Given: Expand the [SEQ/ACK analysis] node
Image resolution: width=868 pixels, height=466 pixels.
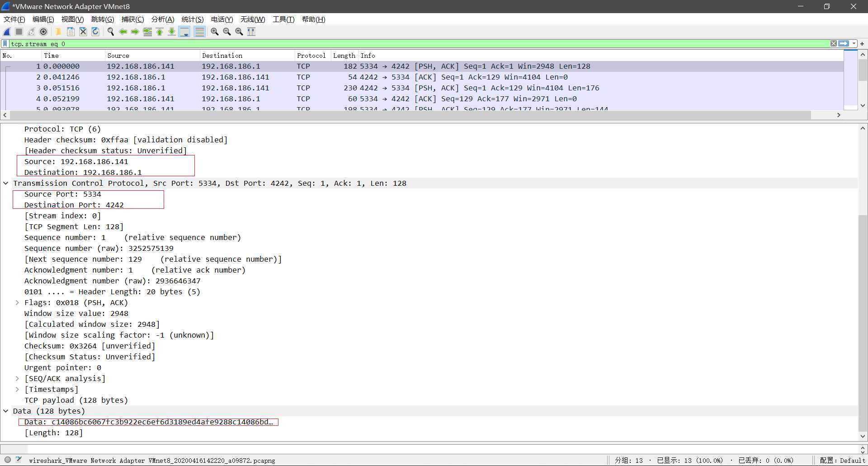Looking at the screenshot, I should click(x=17, y=378).
